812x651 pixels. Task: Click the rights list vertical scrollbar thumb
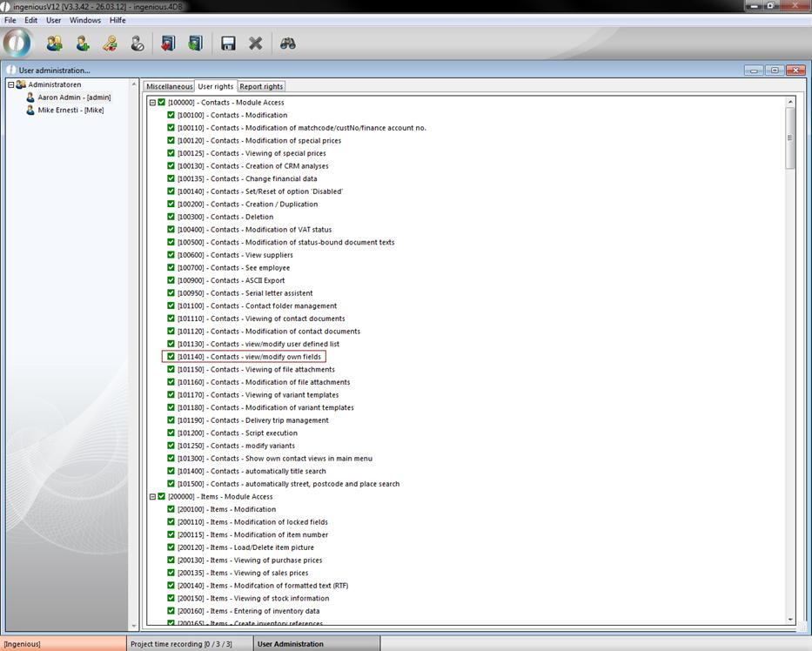[790, 139]
